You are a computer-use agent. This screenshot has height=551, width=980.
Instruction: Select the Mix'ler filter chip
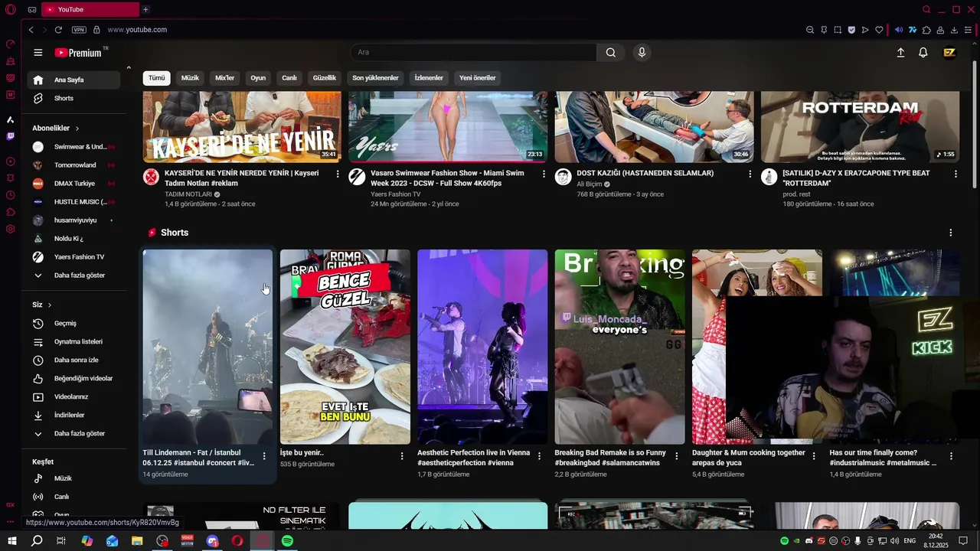(224, 78)
